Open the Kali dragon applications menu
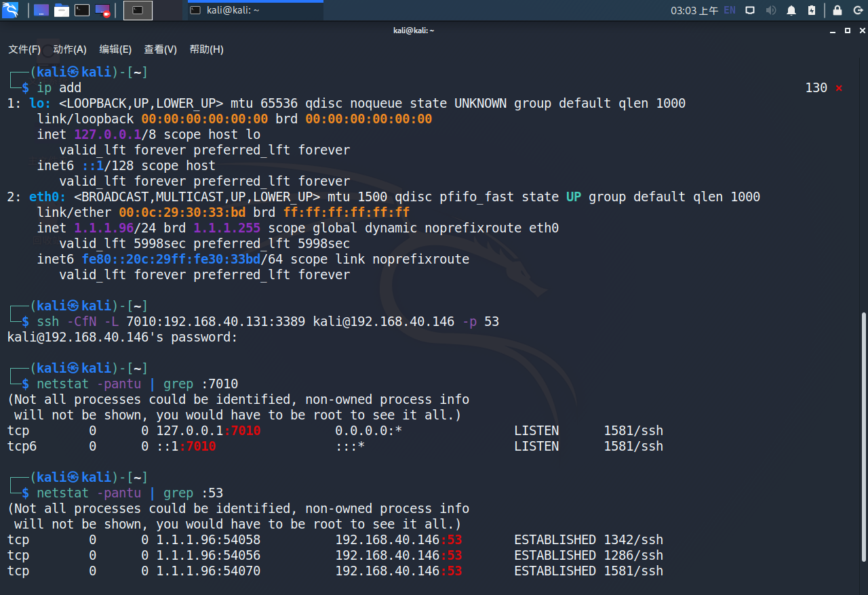The height and width of the screenshot is (595, 868). point(10,10)
